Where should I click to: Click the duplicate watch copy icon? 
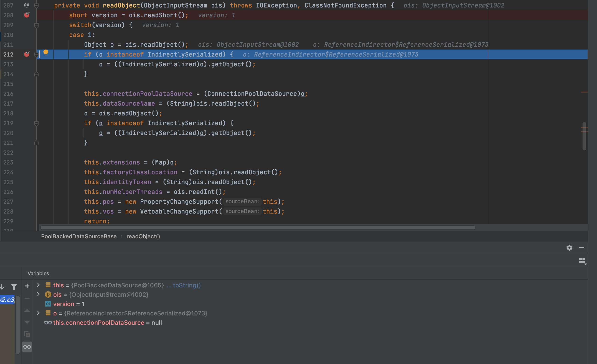point(27,334)
